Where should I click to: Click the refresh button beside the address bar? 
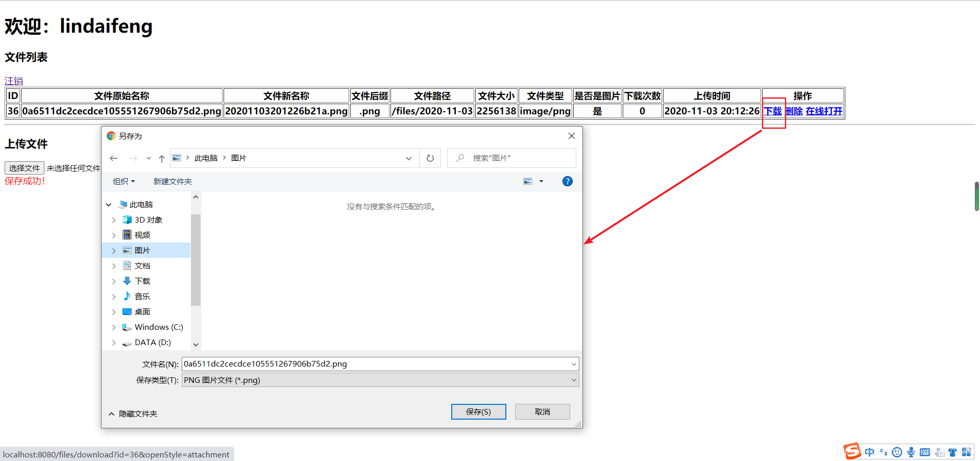[430, 158]
